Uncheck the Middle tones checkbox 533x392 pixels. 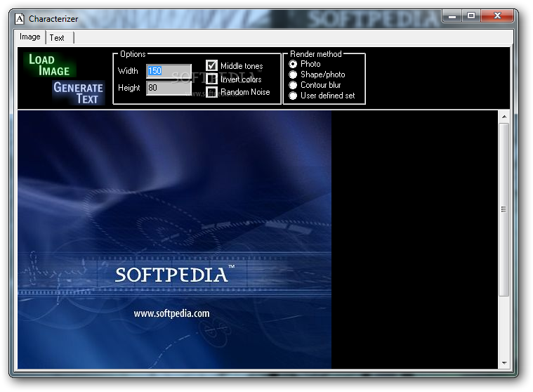212,65
